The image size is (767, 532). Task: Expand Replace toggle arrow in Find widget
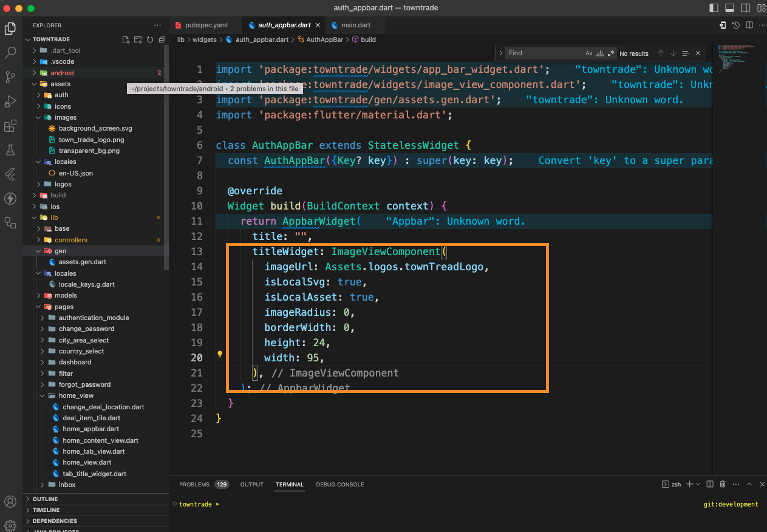(500, 53)
